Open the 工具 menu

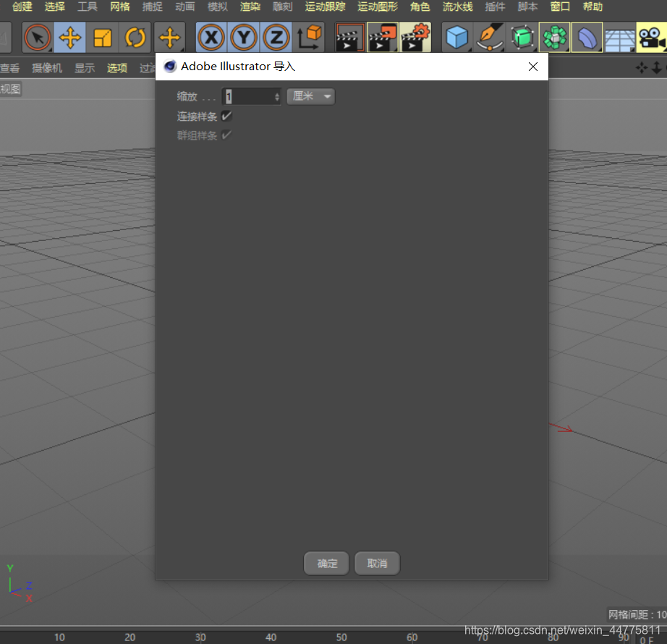(88, 7)
